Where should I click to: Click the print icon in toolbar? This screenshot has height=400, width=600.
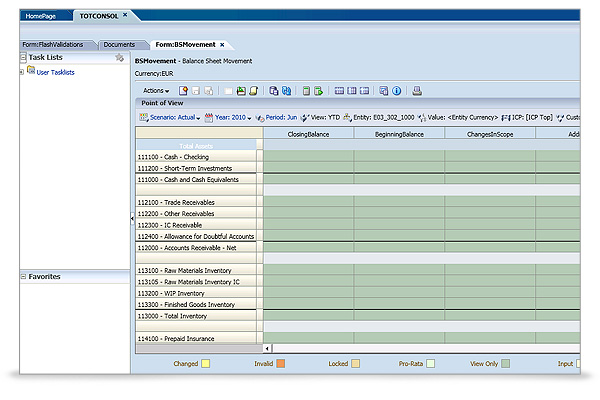(416, 91)
